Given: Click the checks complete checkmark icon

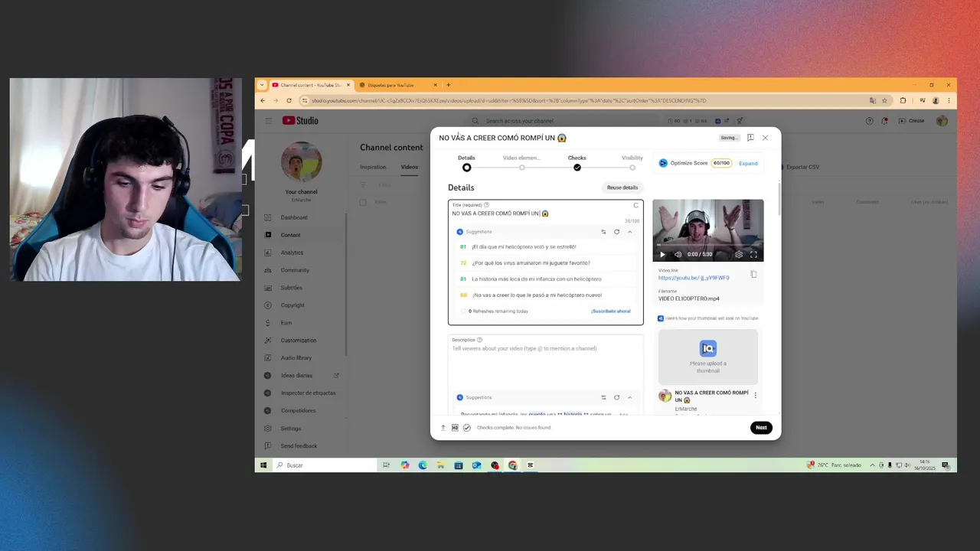Looking at the screenshot, I should coord(467,428).
